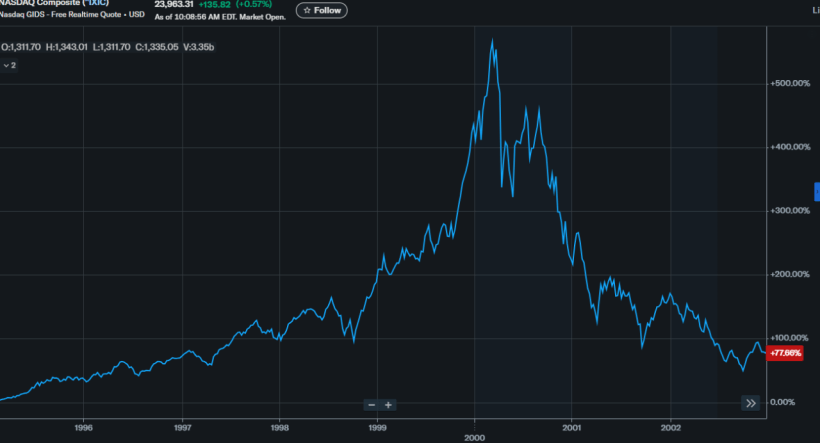Click the current price 23,963.31

click(175, 4)
